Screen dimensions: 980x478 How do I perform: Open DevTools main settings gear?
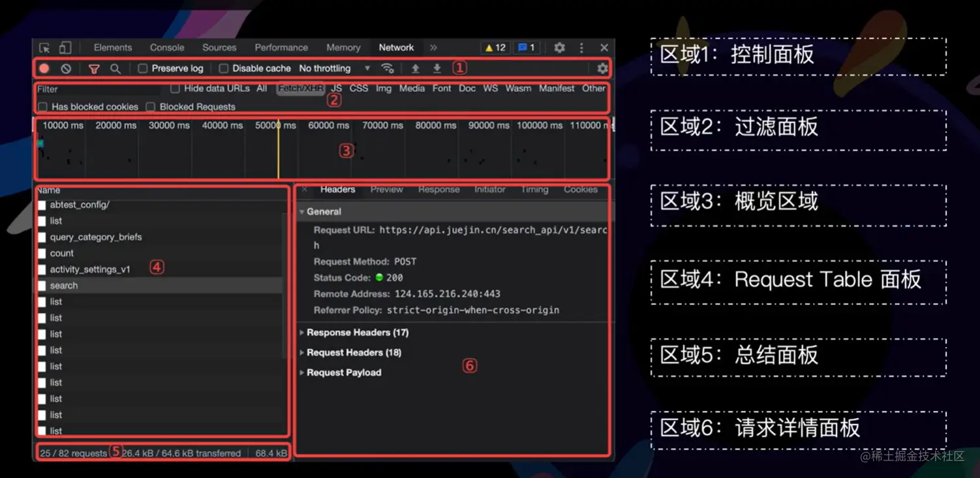(x=560, y=48)
